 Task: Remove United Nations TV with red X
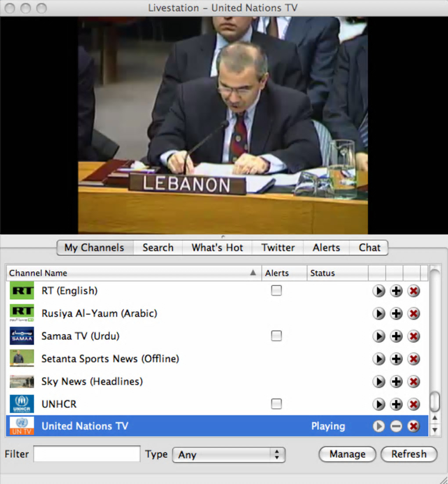click(x=413, y=426)
